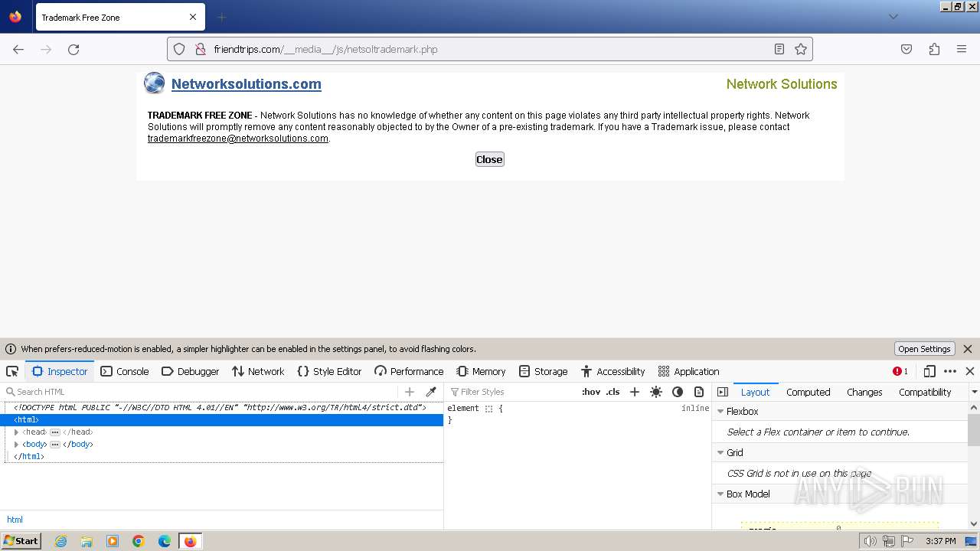Toggle the three-pane inspector layout icon

(x=723, y=392)
